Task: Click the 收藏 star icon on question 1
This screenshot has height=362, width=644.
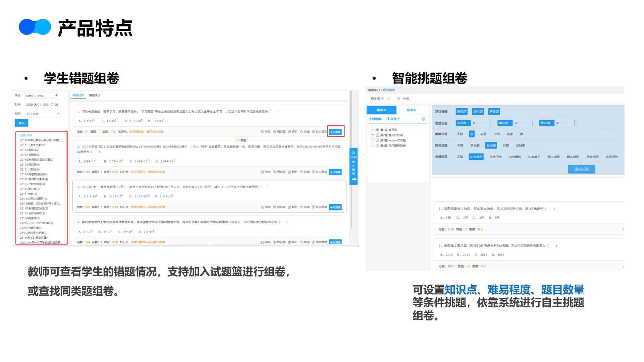Action: [301, 132]
